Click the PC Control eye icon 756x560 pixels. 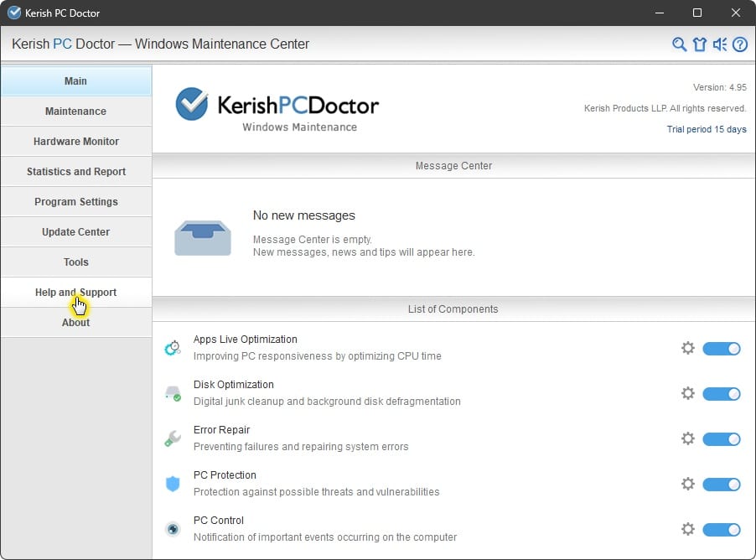point(173,529)
